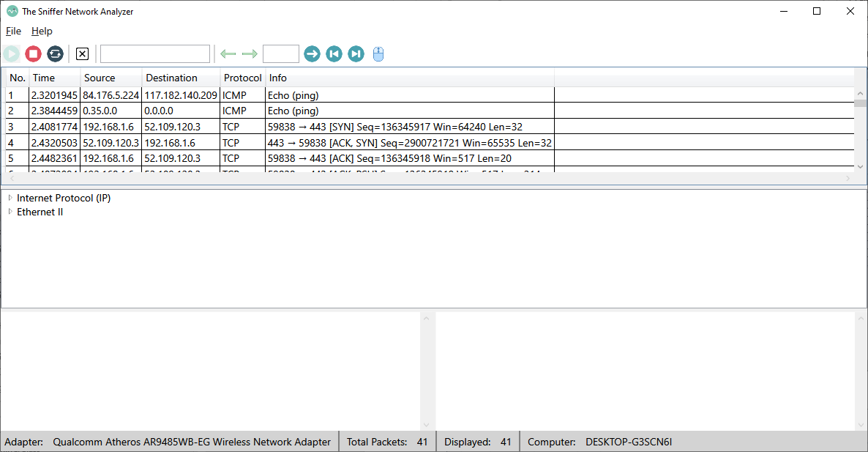Viewport: 868px width, 452px height.
Task: Stop the packet capture with red button
Action: (33, 53)
